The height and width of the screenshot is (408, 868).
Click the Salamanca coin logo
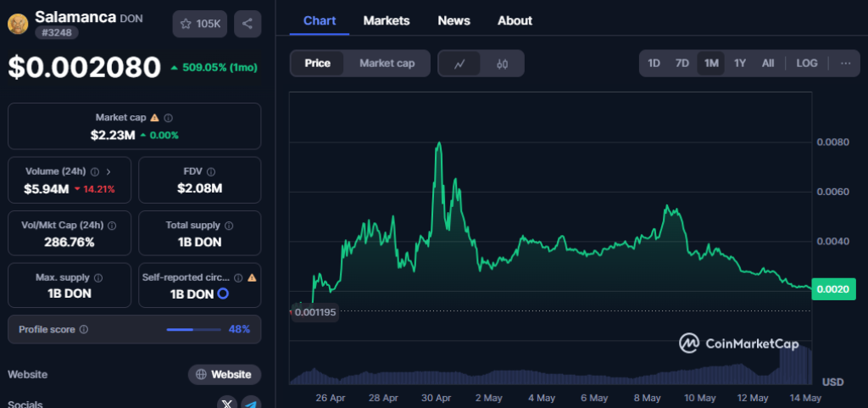[18, 24]
